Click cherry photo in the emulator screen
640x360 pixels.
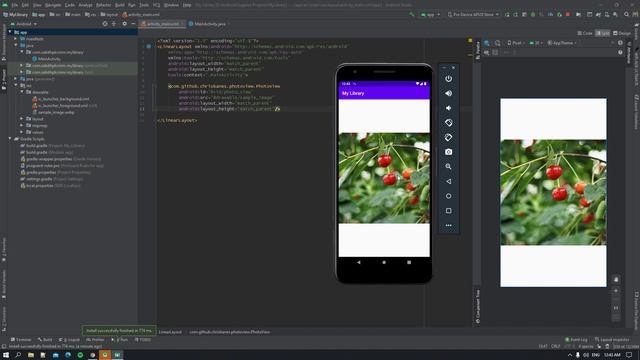point(384,178)
